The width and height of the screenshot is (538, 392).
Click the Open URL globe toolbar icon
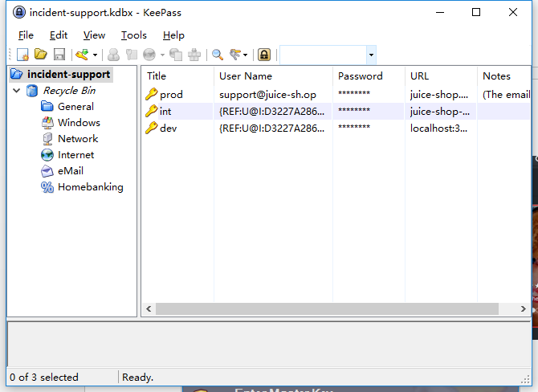[149, 55]
